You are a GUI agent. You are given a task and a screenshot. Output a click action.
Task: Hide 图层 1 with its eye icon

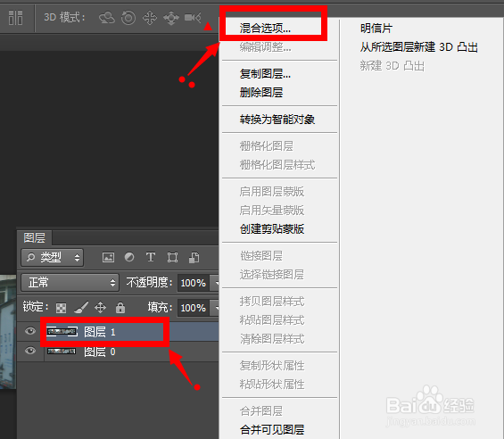(x=30, y=331)
